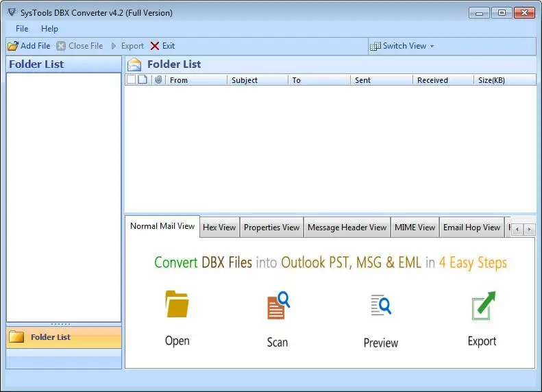
Task: Click the folder icon in bottom Folder List bar
Action: point(16,336)
